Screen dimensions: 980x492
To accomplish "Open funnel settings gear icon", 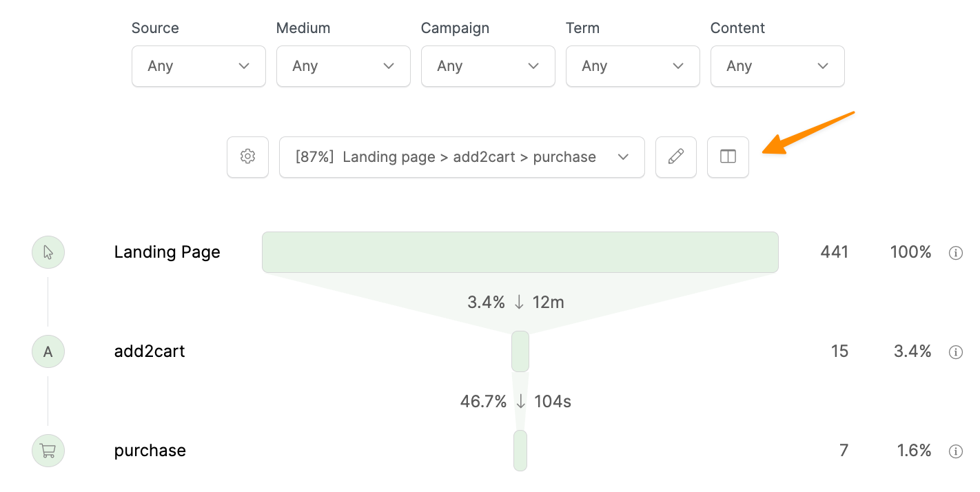I will pos(247,157).
